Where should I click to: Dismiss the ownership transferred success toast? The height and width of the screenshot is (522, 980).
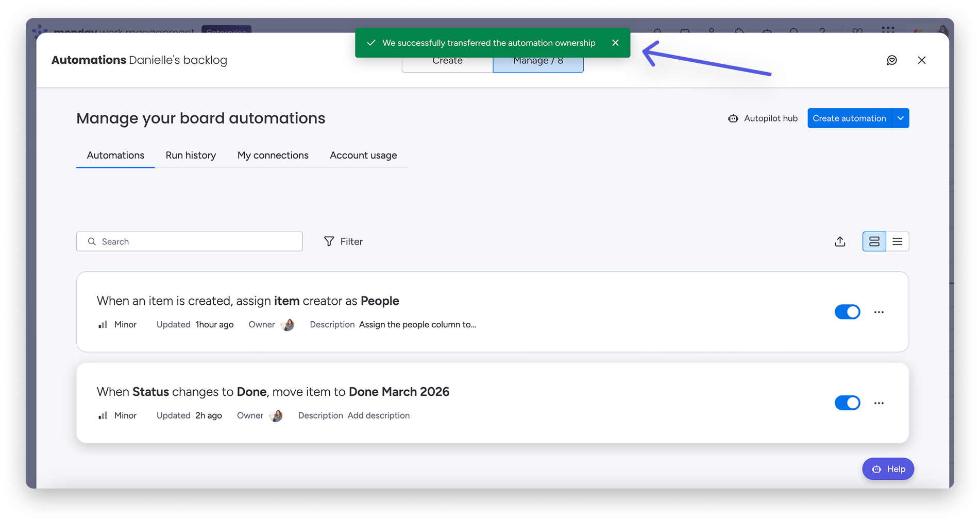(615, 43)
